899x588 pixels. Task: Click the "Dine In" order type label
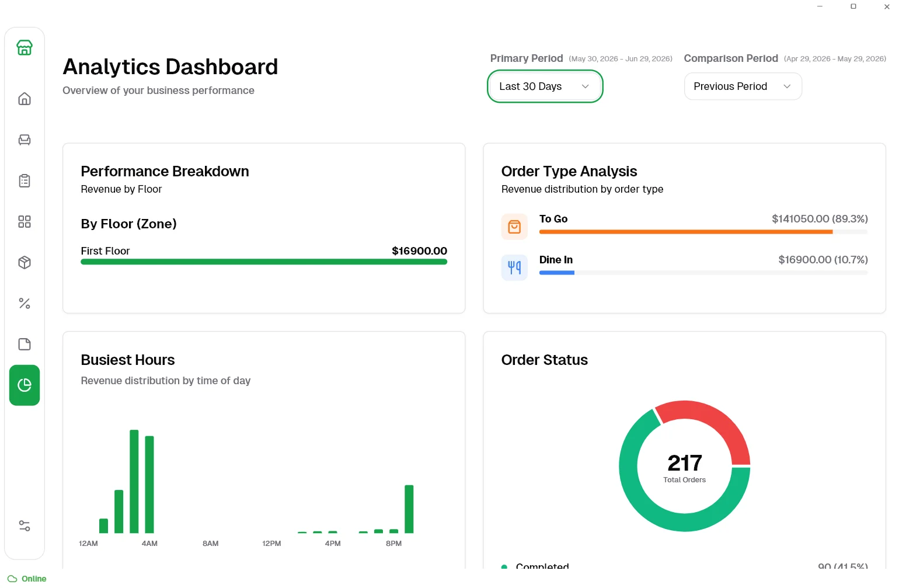(x=556, y=260)
